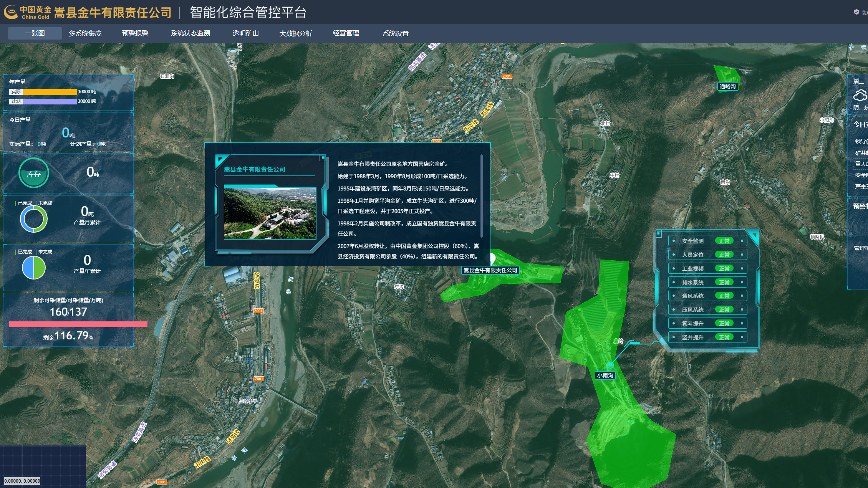Open the 大数据分析 menu
Viewport: 868px width, 488px height.
click(296, 33)
